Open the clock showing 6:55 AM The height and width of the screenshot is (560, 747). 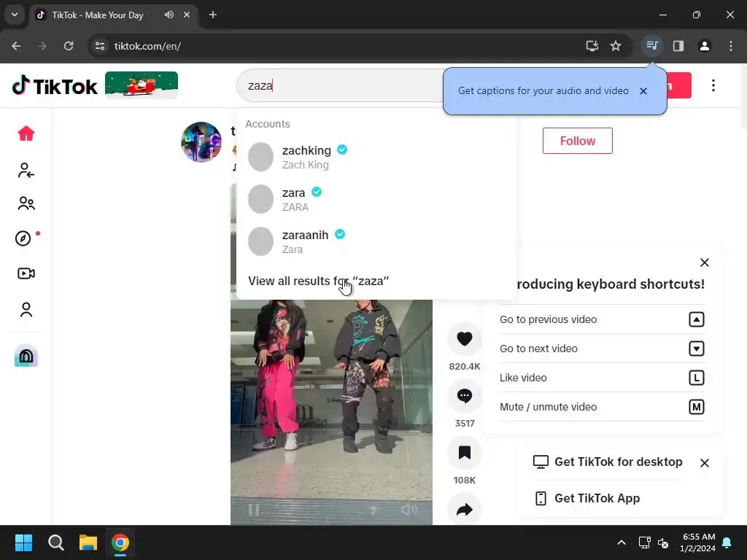point(698,542)
